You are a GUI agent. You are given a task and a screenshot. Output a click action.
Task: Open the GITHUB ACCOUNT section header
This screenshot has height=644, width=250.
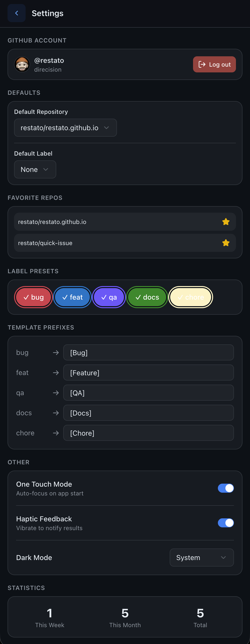coord(37,40)
